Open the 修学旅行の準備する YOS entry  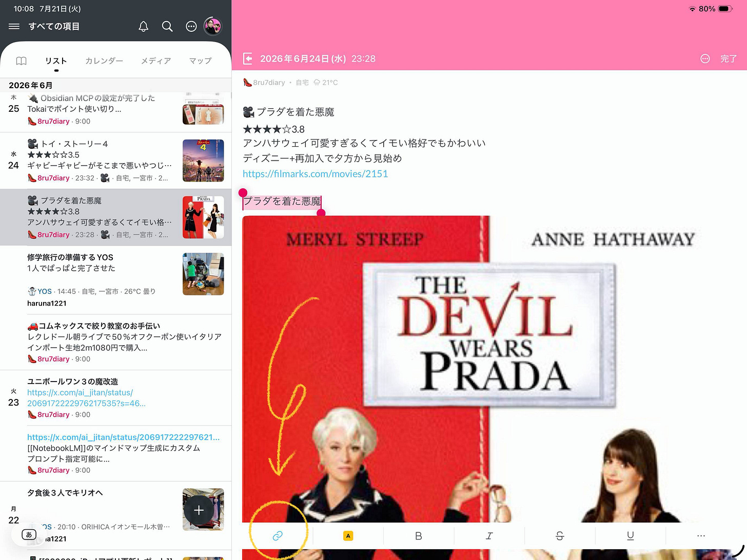[116, 279]
